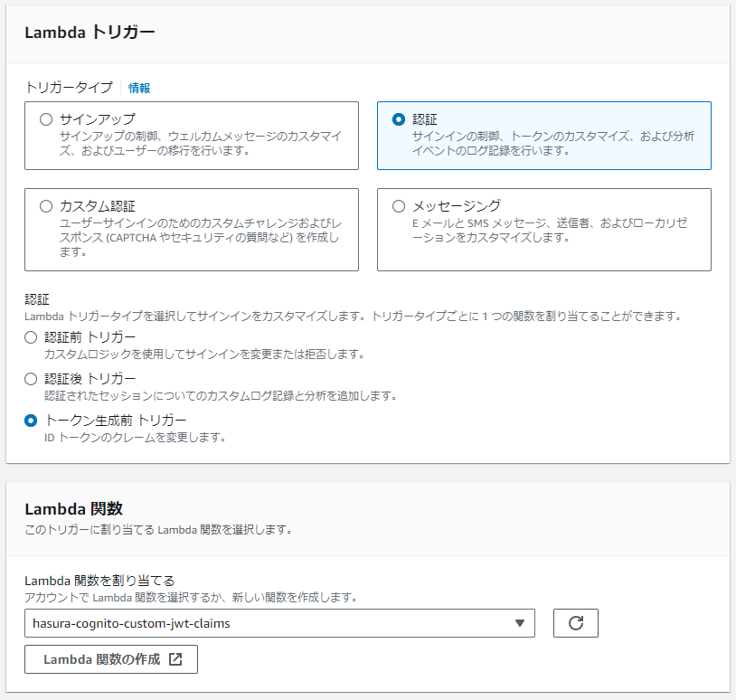Select the トークン生成前 トリガー radio option
Image resolution: width=736 pixels, height=700 pixels.
tap(31, 421)
